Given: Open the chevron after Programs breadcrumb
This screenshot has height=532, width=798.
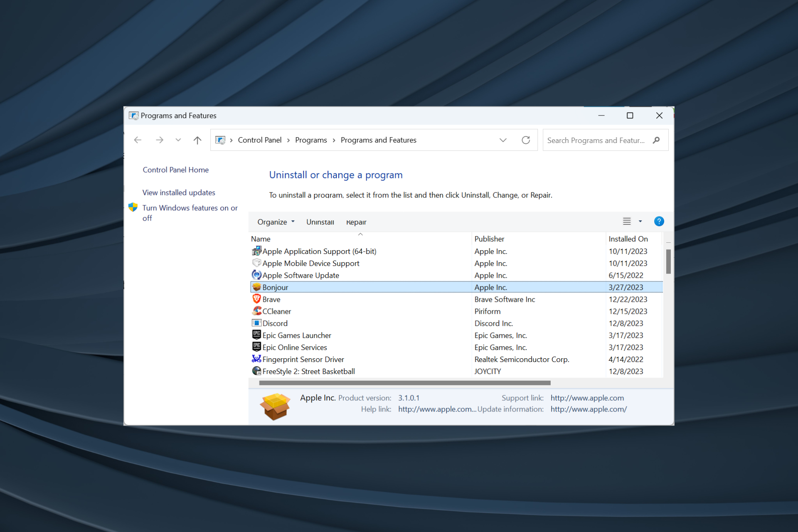Looking at the screenshot, I should (334, 140).
